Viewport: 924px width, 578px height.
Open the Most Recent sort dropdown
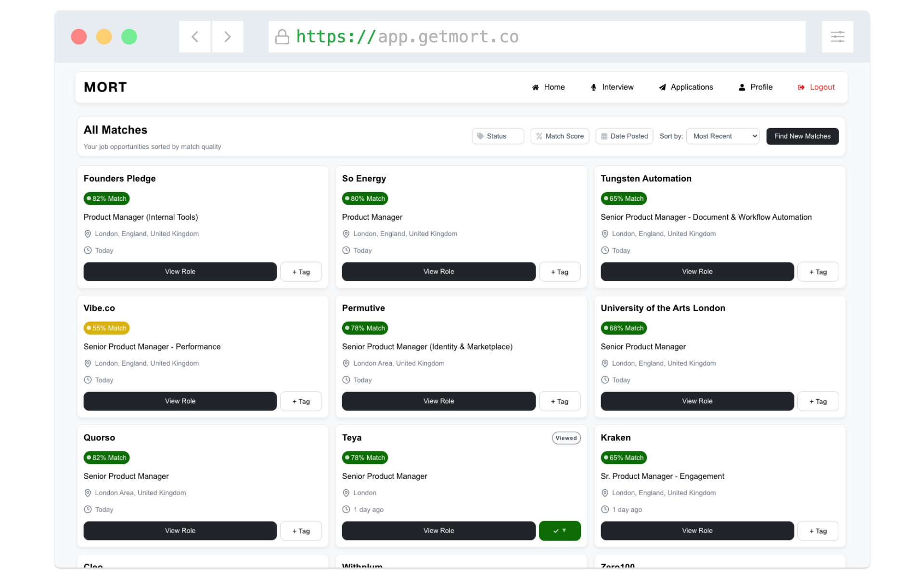coord(722,136)
